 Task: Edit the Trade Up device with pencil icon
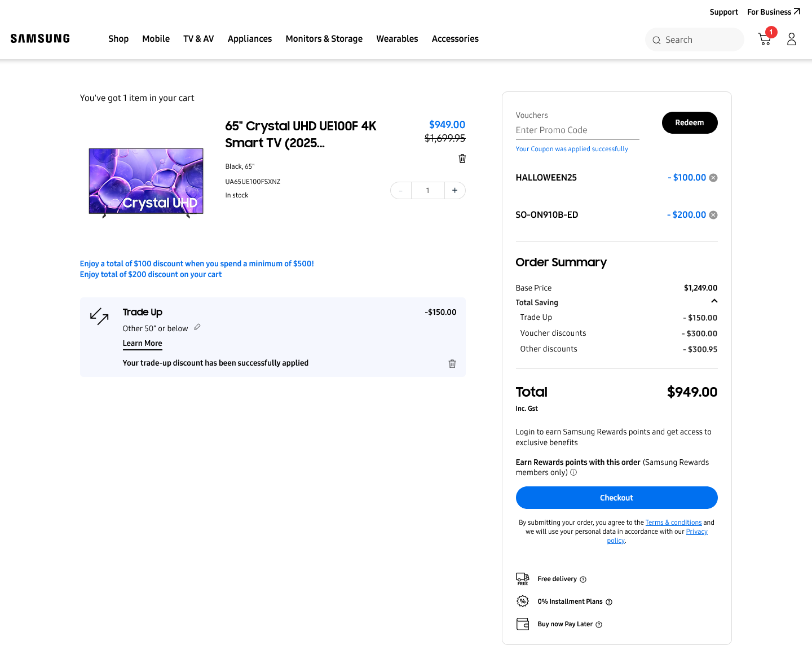(x=197, y=327)
